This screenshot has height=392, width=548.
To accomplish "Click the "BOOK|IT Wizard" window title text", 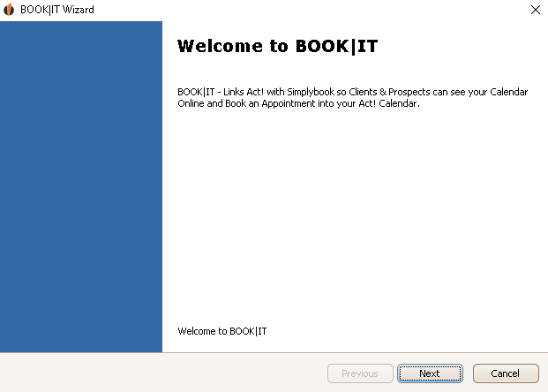I will [57, 10].
